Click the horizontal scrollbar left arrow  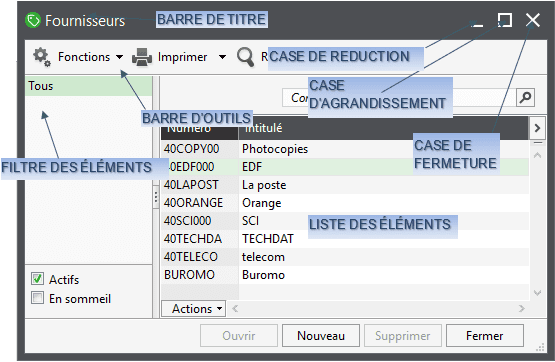[235, 309]
